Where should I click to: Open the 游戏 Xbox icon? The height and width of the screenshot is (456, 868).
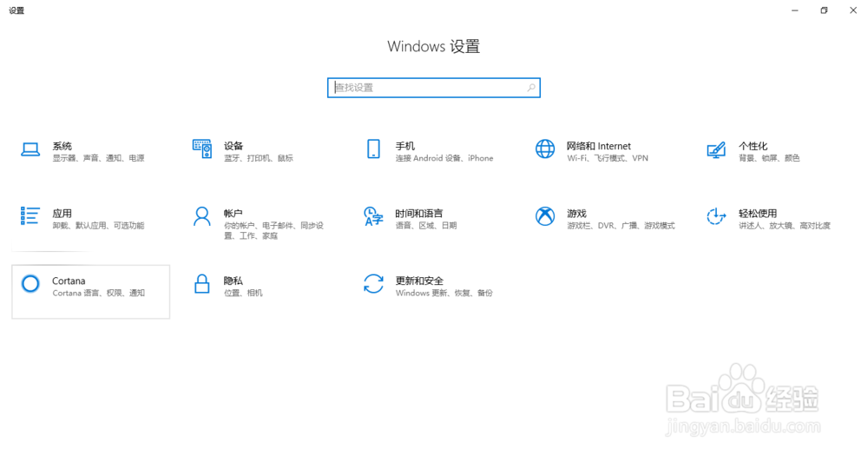click(x=545, y=216)
